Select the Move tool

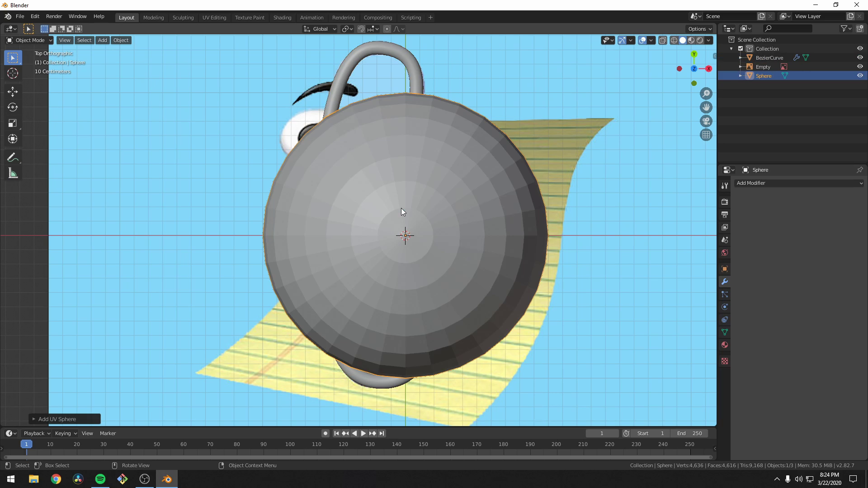(13, 92)
